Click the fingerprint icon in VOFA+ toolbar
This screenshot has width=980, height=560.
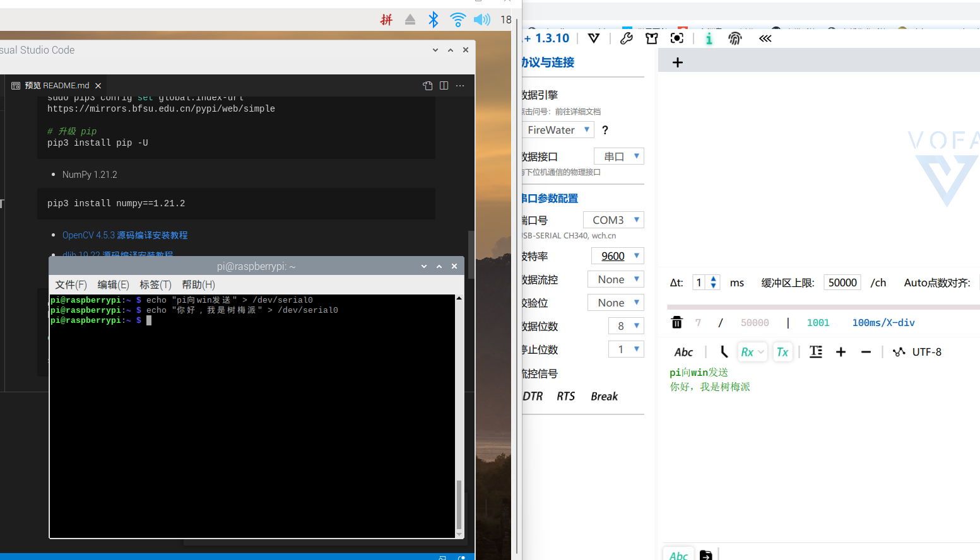(736, 38)
